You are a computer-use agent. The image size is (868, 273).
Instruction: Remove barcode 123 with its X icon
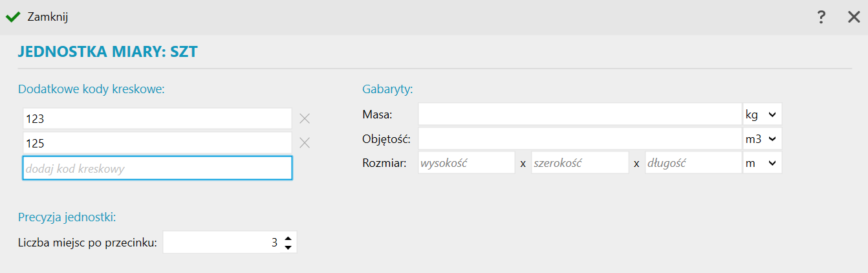pos(305,118)
